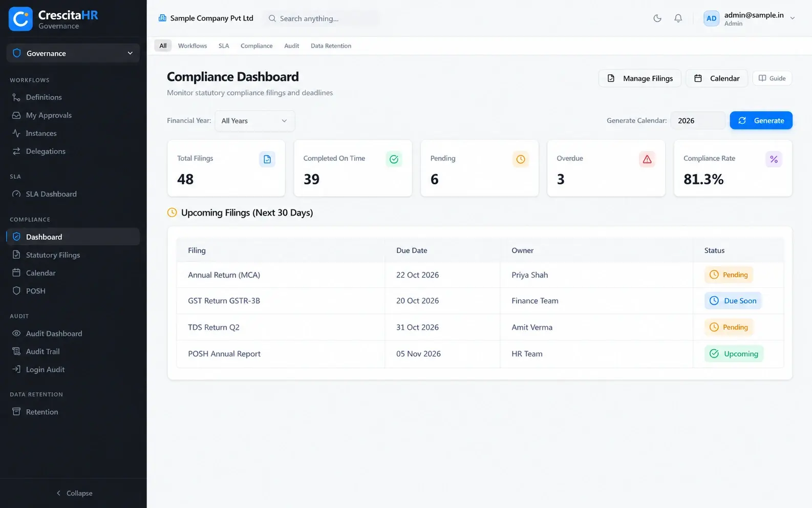Open the compliance Dashboard sidebar item
This screenshot has height=508, width=812.
tap(73, 237)
